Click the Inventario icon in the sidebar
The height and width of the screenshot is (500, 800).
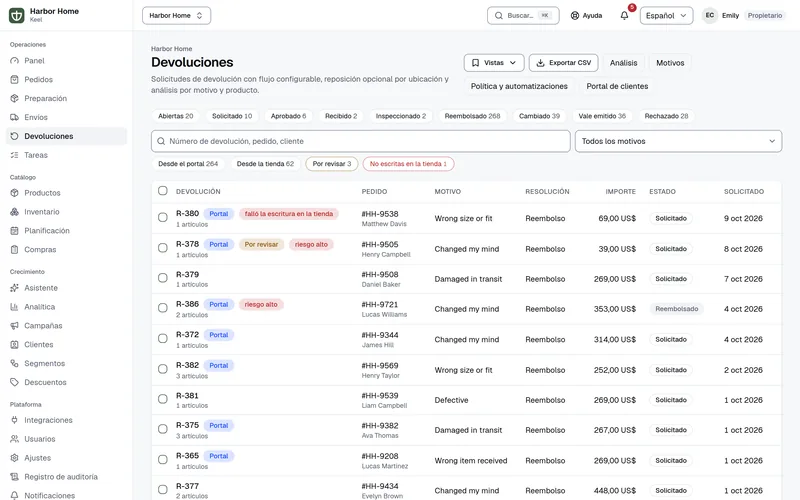pyautogui.click(x=14, y=212)
